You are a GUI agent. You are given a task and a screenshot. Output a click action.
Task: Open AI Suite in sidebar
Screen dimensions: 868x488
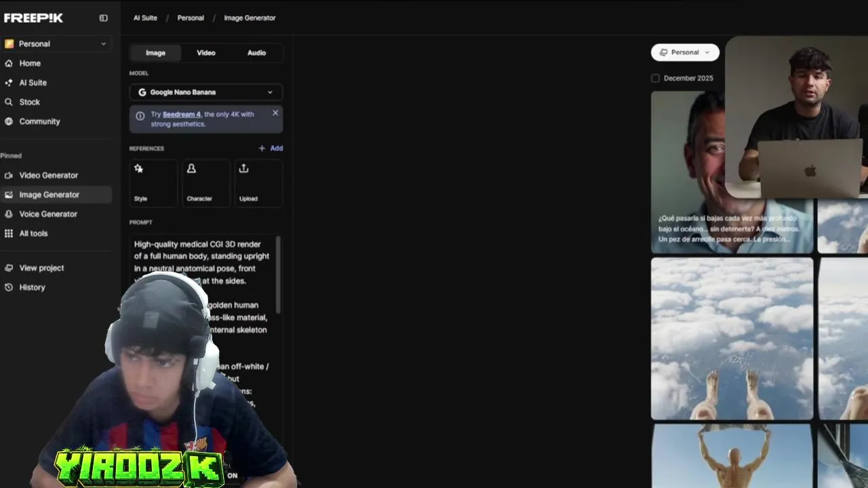(x=33, y=83)
